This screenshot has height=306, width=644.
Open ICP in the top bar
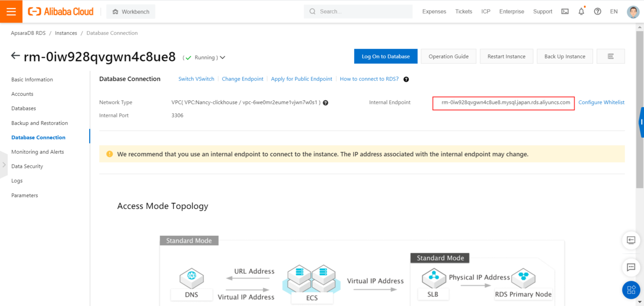tap(486, 11)
